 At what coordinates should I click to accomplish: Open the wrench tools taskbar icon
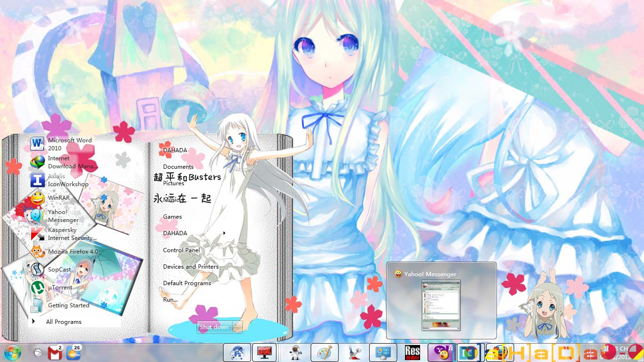pyautogui.click(x=354, y=353)
